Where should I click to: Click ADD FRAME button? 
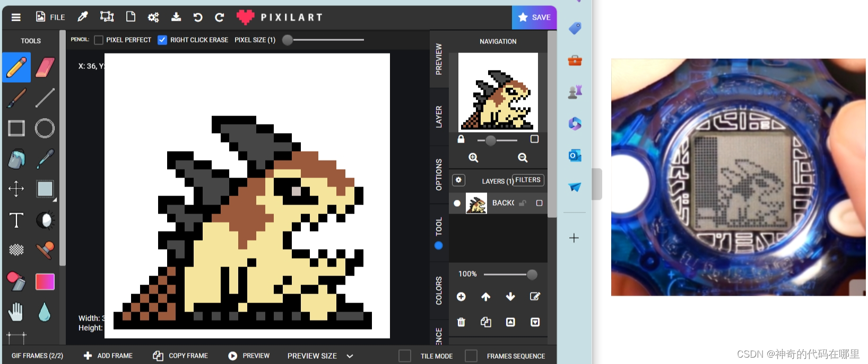tap(108, 356)
